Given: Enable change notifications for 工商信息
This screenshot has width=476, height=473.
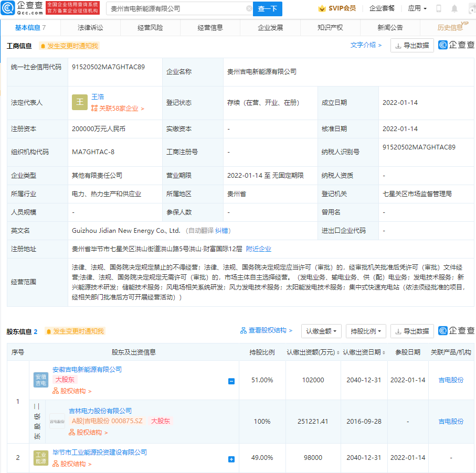Looking at the screenshot, I should [69, 46].
